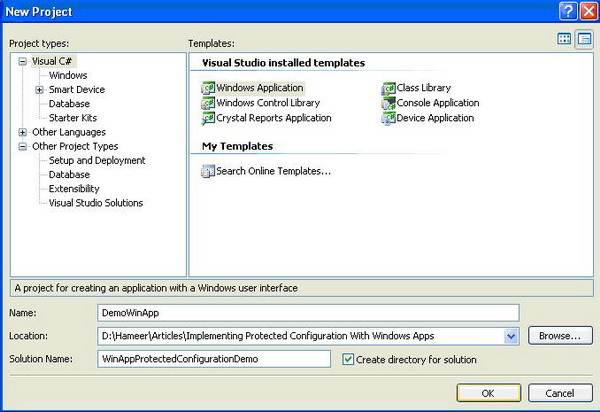
Task: Switch templates view to large icons
Action: point(564,39)
